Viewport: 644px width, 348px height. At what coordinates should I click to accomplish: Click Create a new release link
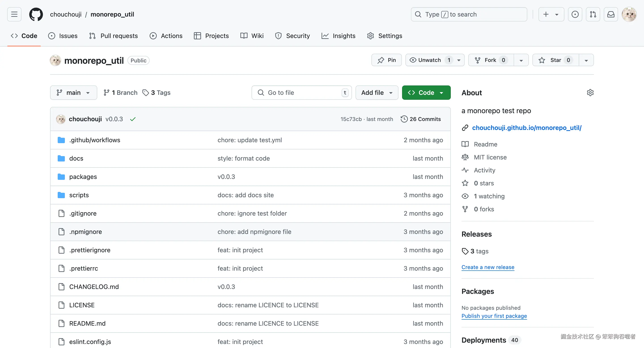[488, 267]
